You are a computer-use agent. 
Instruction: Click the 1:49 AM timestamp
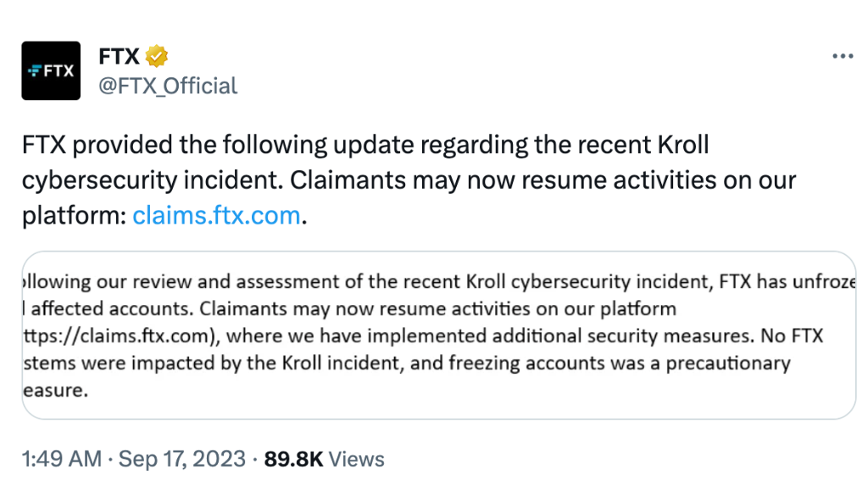coord(61,459)
